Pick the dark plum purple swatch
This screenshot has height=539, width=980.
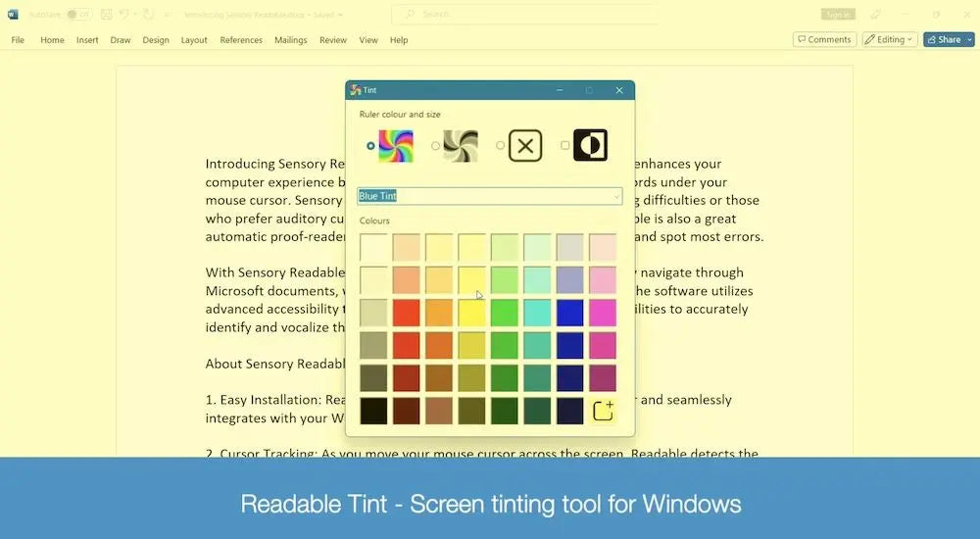click(603, 378)
